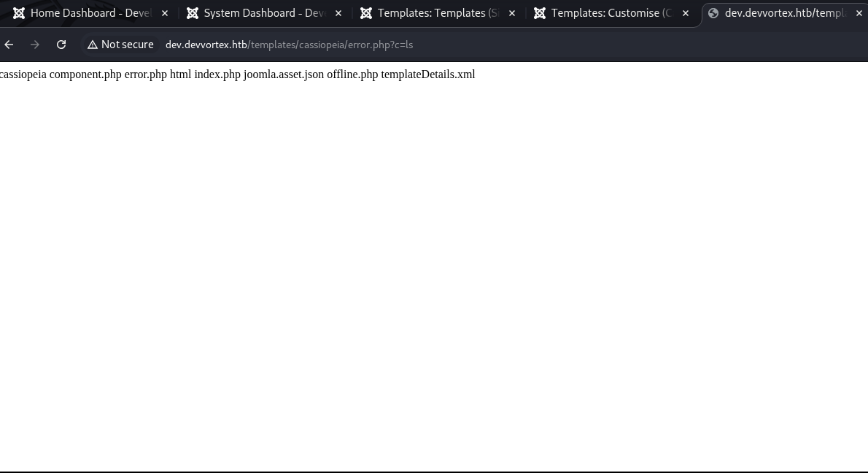Switch to the Home Dashboard tab
This screenshot has width=868, height=473.
pos(90,13)
